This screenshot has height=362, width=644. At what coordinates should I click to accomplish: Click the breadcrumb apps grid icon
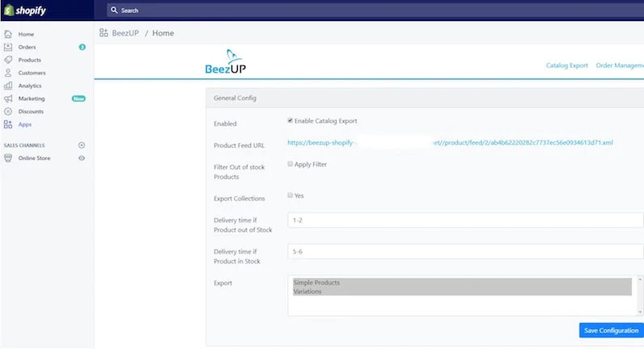click(104, 33)
